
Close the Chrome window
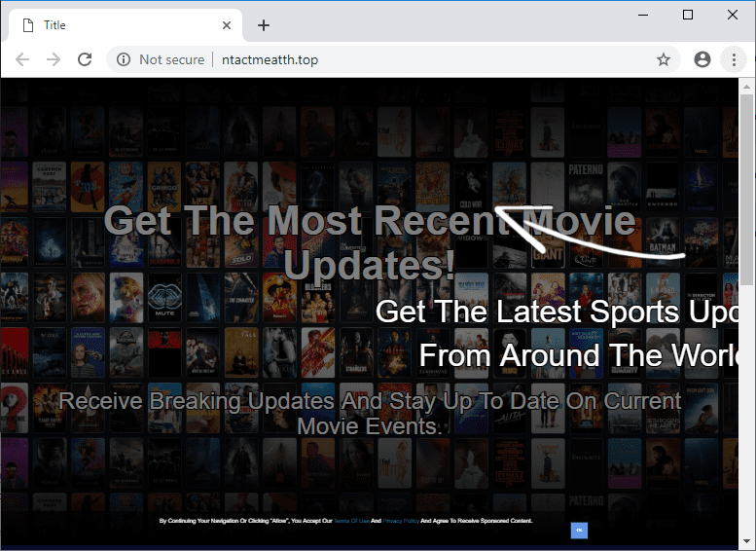click(x=733, y=15)
